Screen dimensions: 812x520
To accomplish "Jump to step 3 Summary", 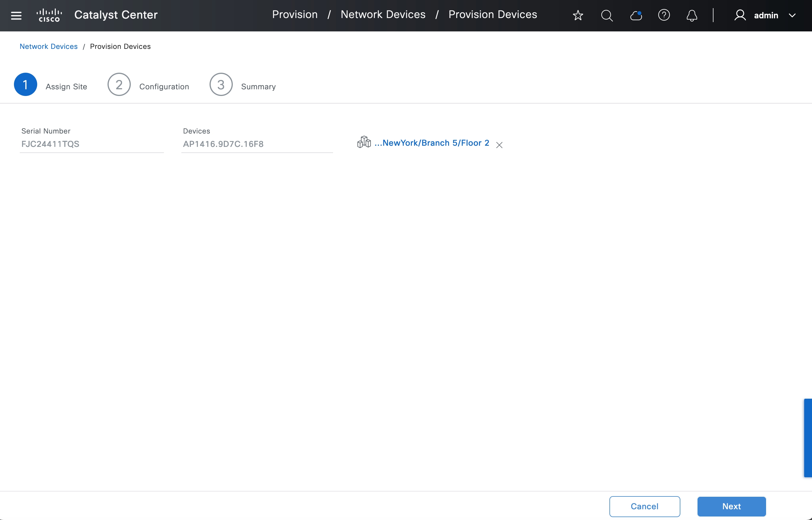I will click(221, 84).
